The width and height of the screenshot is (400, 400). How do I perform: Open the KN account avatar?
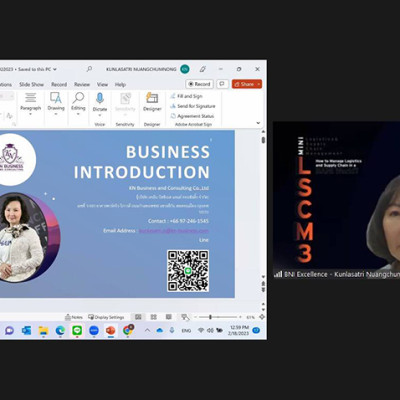[x=185, y=69]
